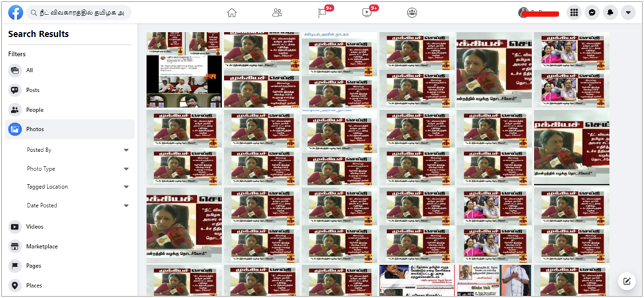Open the Groups icon in top bar
Viewport: 644px width, 298px height.
coord(412,12)
